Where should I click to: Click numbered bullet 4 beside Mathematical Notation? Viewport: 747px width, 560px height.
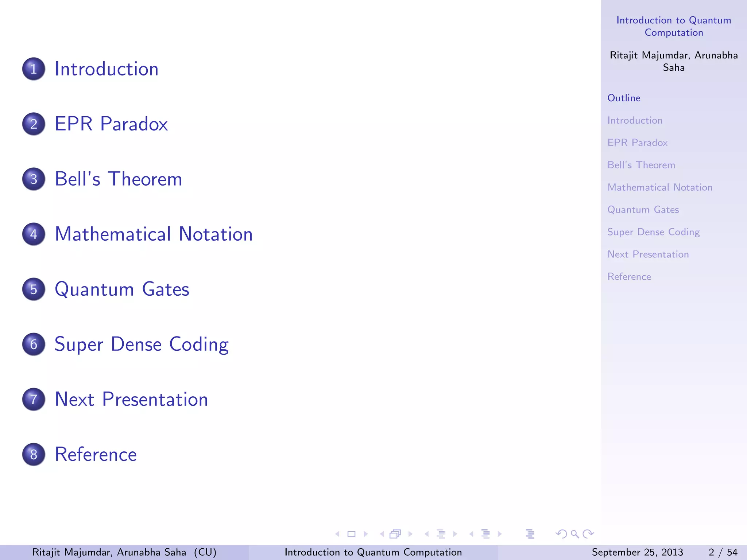[34, 234]
